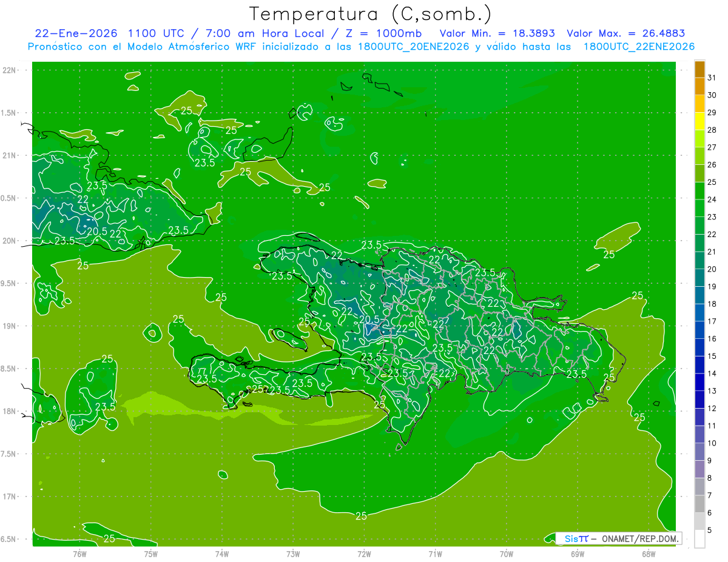728x562 pixels.
Task: Click 'Valor Max. = 26.4883' value
Action: click(625, 33)
